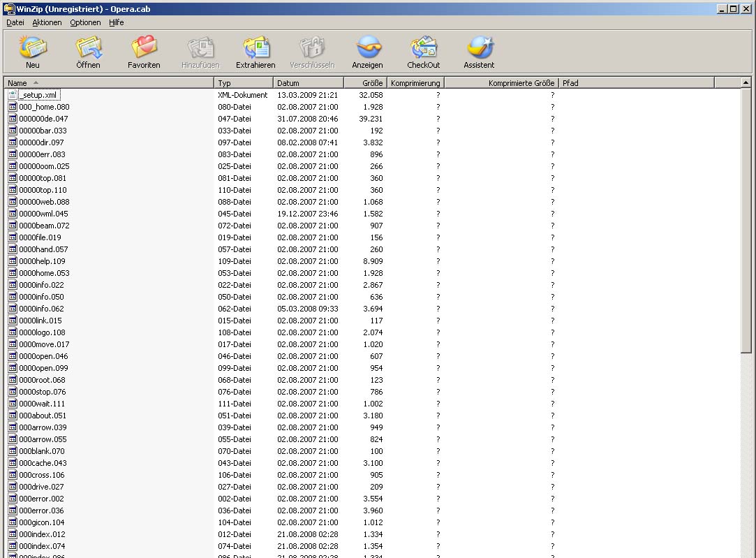Screen dimensions: 756x558
Task: Select file icon of 00000dir.097
Action: click(13, 142)
